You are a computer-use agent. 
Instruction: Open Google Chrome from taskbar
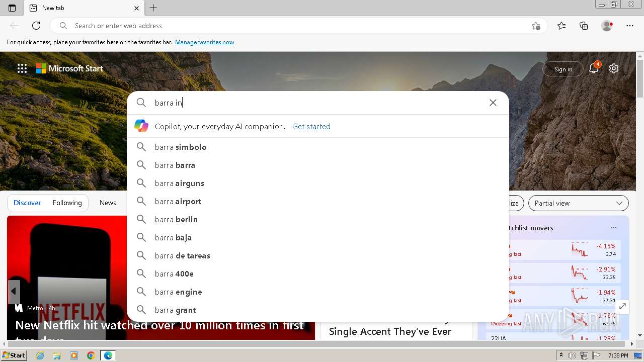pos(91,355)
